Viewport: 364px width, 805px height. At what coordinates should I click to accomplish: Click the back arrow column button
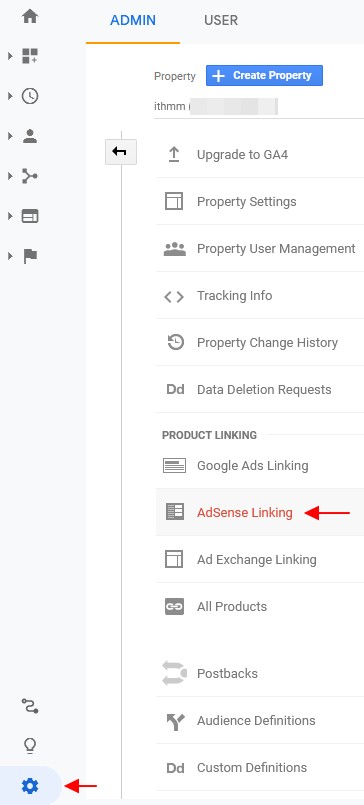121,151
